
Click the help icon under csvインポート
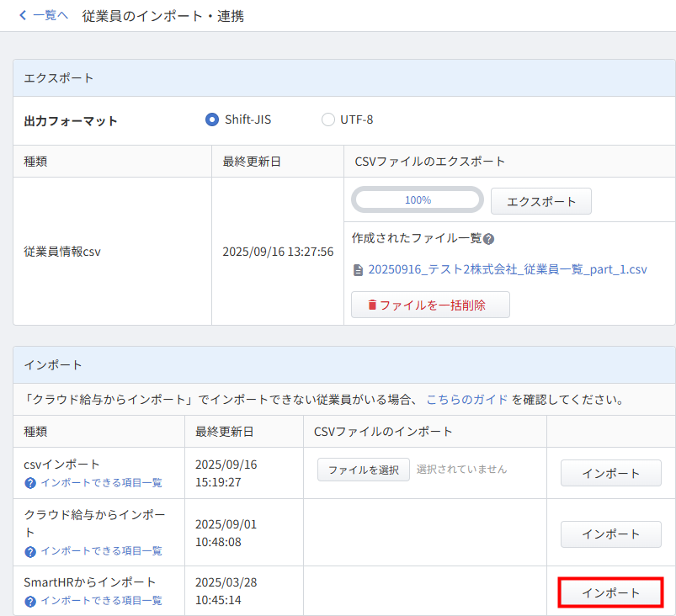tap(30, 483)
